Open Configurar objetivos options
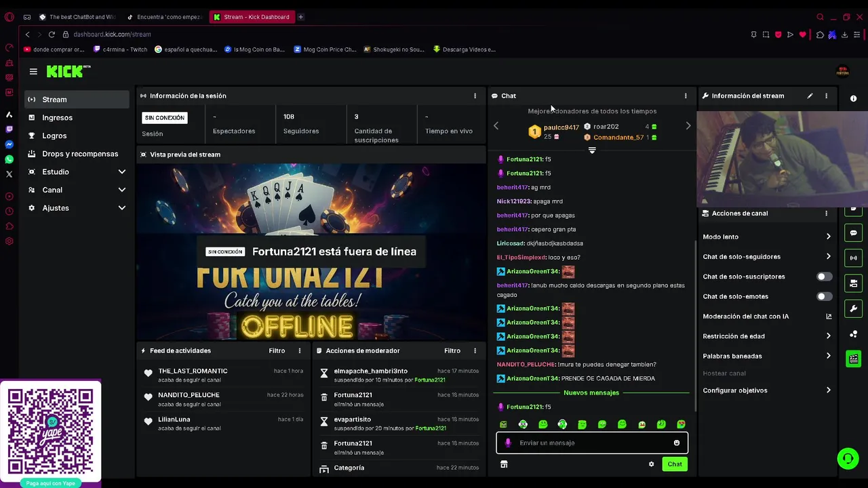This screenshot has width=868, height=488. click(767, 390)
